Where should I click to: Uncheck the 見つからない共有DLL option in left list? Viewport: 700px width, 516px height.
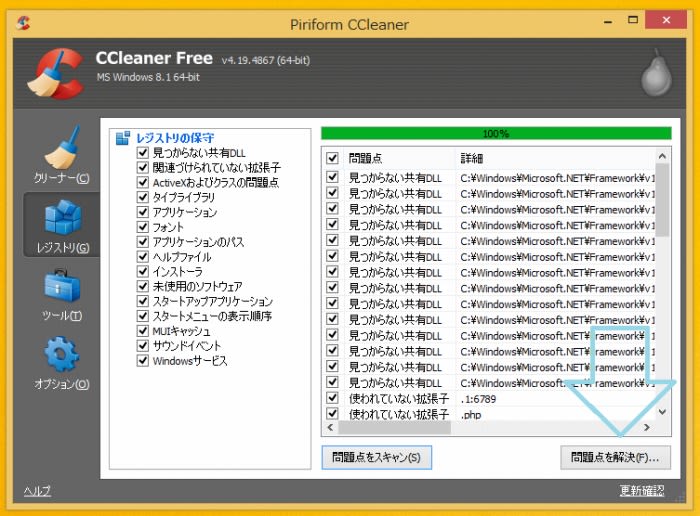pyautogui.click(x=143, y=153)
